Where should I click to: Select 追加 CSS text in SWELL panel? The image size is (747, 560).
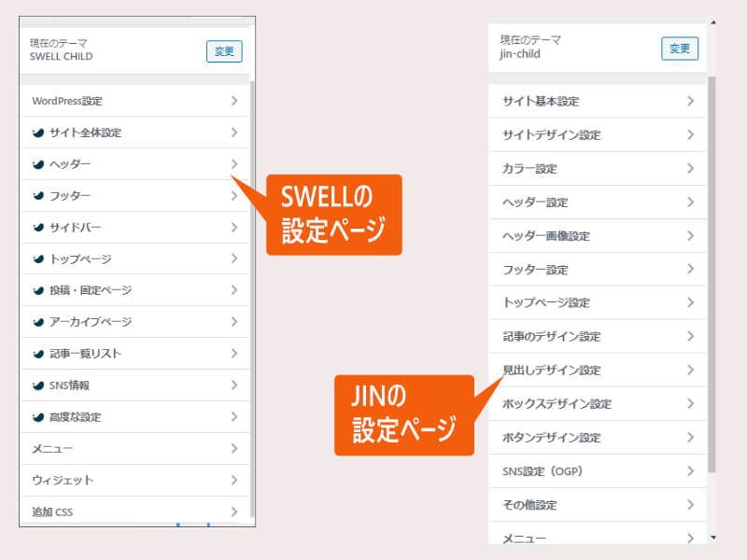tap(52, 511)
